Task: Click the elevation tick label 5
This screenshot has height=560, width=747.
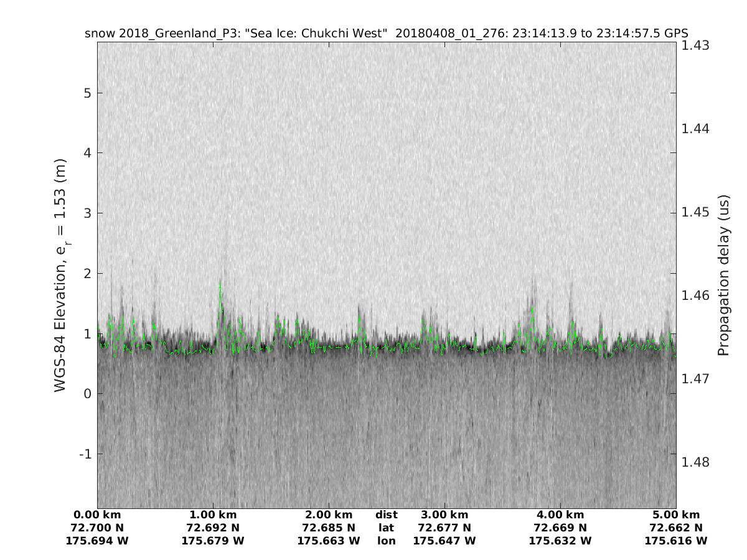Action: coord(88,93)
